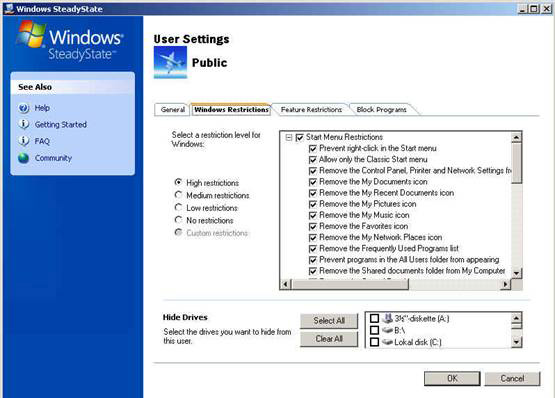Screen dimensions: 555x398
Task: Toggle Prevent right-click in the Start menu
Action: pyautogui.click(x=313, y=148)
